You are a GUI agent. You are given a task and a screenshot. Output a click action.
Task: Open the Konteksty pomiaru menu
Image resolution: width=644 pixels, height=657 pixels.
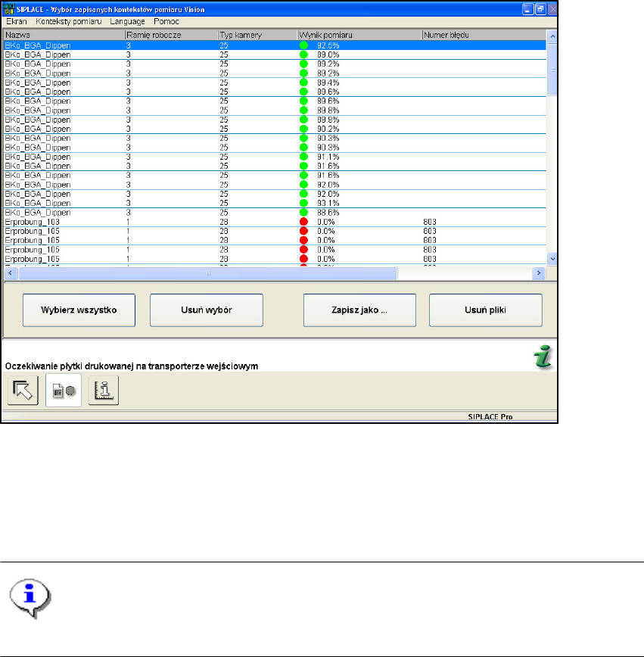(69, 21)
